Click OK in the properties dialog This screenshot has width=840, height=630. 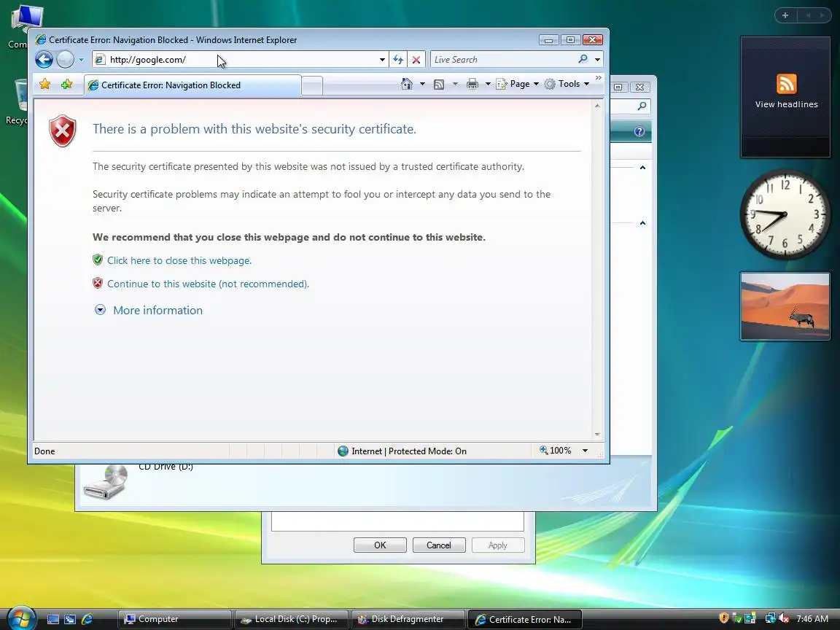(380, 545)
